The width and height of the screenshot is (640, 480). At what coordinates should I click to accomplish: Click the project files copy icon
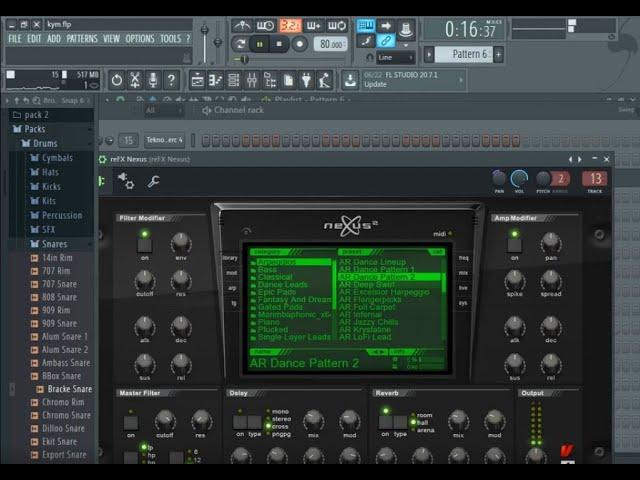point(288,80)
